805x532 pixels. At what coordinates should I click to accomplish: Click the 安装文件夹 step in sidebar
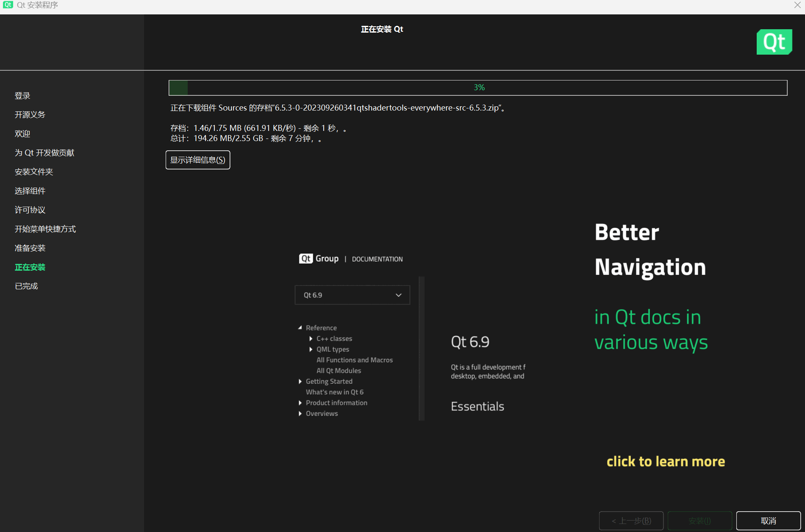[x=34, y=172]
